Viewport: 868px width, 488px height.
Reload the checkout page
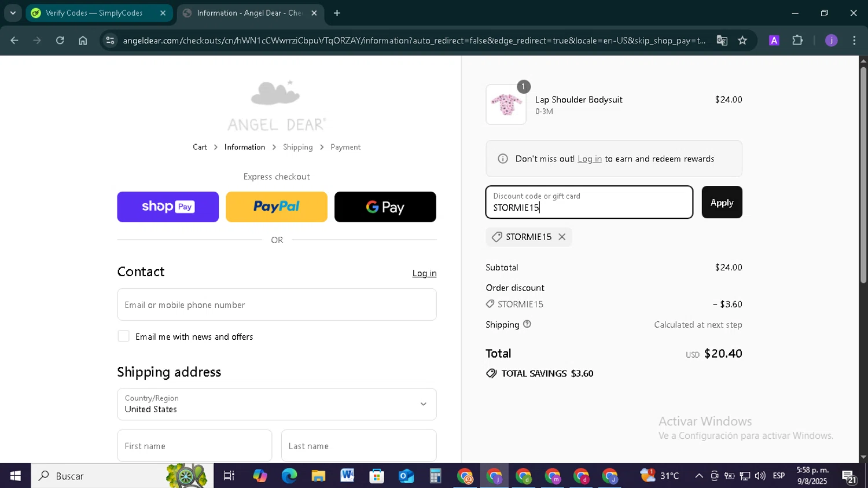pyautogui.click(x=60, y=41)
